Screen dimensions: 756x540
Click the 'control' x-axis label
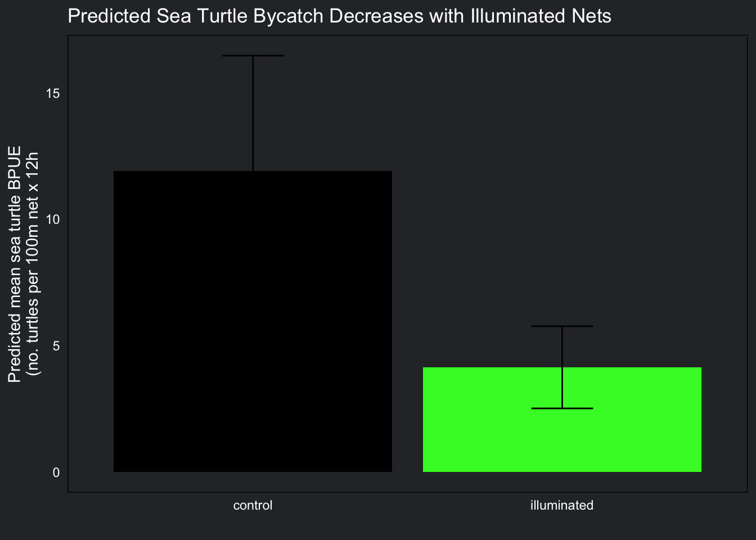point(253,505)
